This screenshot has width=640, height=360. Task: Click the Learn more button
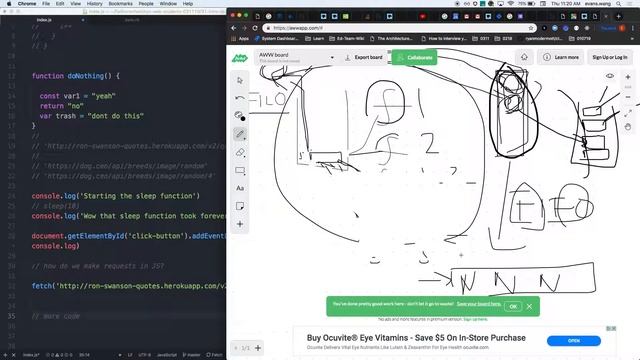562,57
